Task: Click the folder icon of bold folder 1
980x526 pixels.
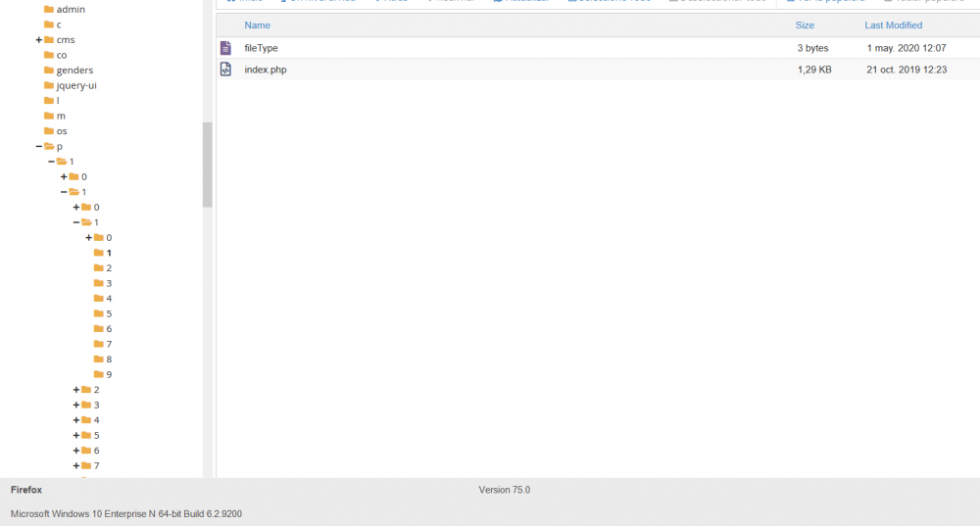Action: (x=99, y=253)
